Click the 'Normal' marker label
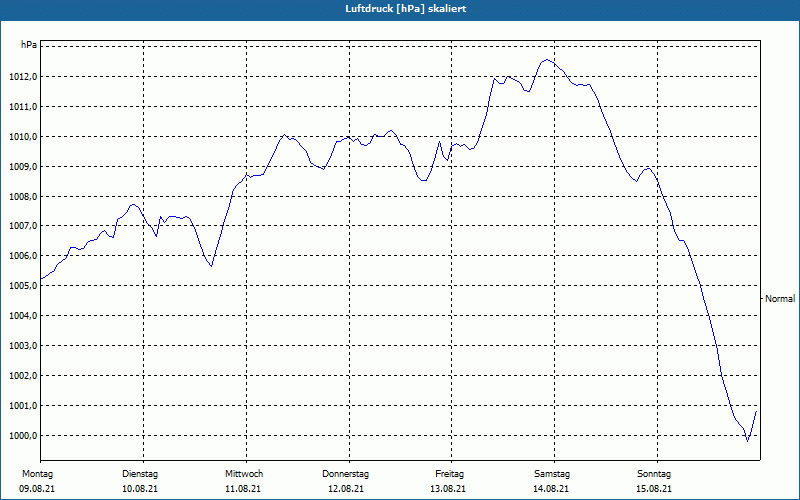Screen dimensions: 800x500 780,299
